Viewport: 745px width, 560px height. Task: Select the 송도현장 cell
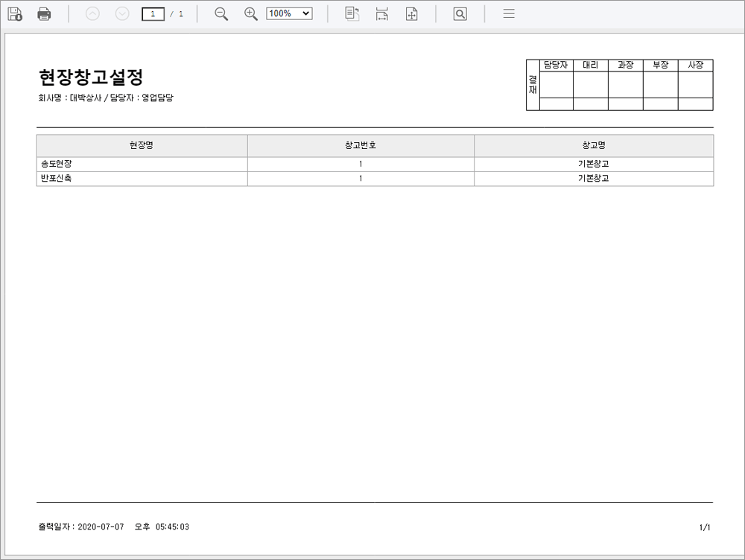click(x=142, y=164)
